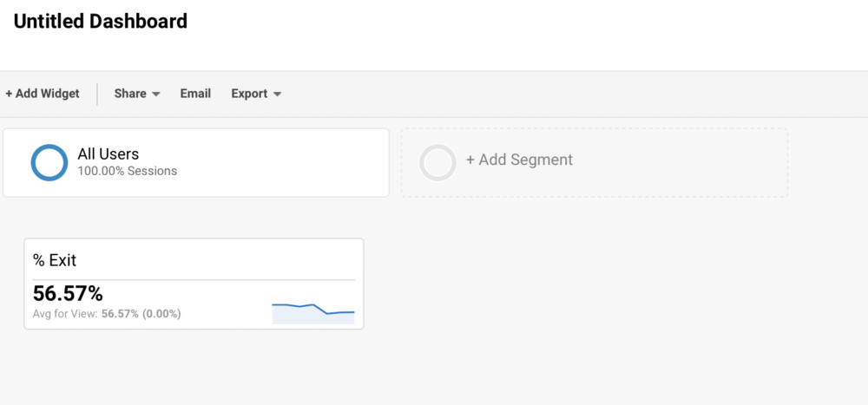Select the All Users segment label

108,154
